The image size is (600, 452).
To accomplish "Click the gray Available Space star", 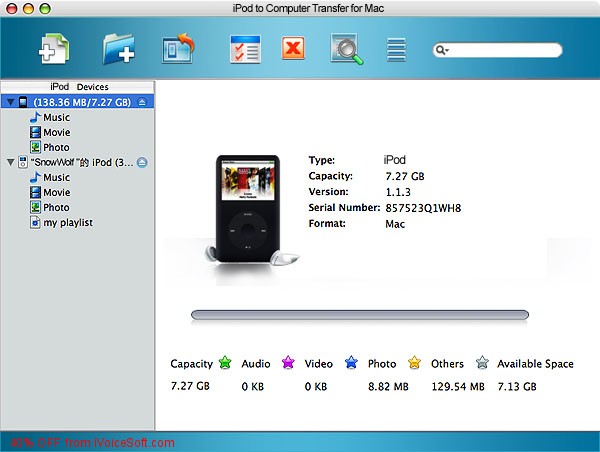I will (x=483, y=362).
